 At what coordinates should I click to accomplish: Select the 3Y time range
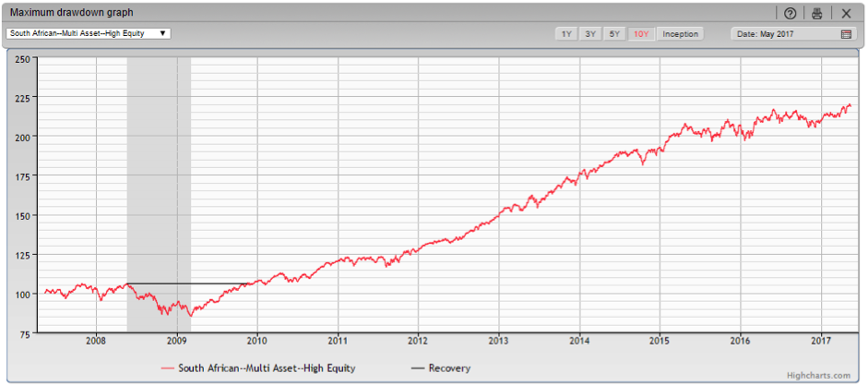(x=590, y=34)
